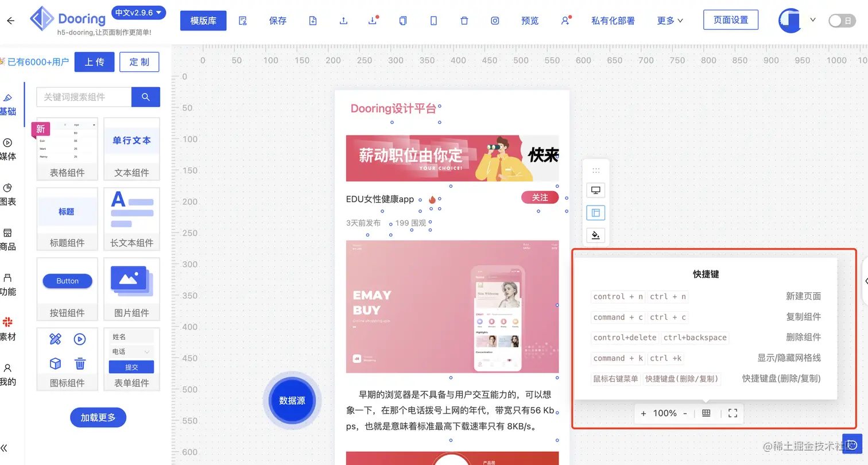
Task: Click the fullscreen icon in zoom bar
Action: pos(733,413)
